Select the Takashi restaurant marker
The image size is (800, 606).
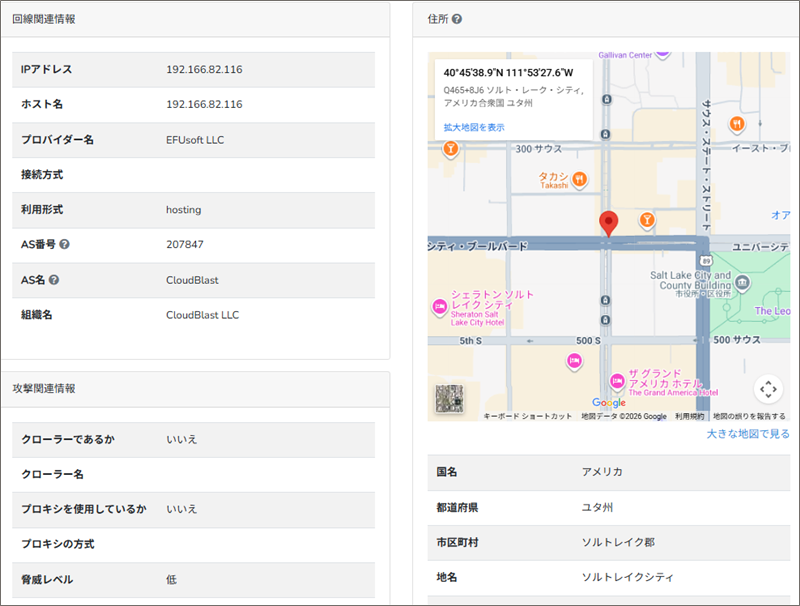(x=579, y=179)
